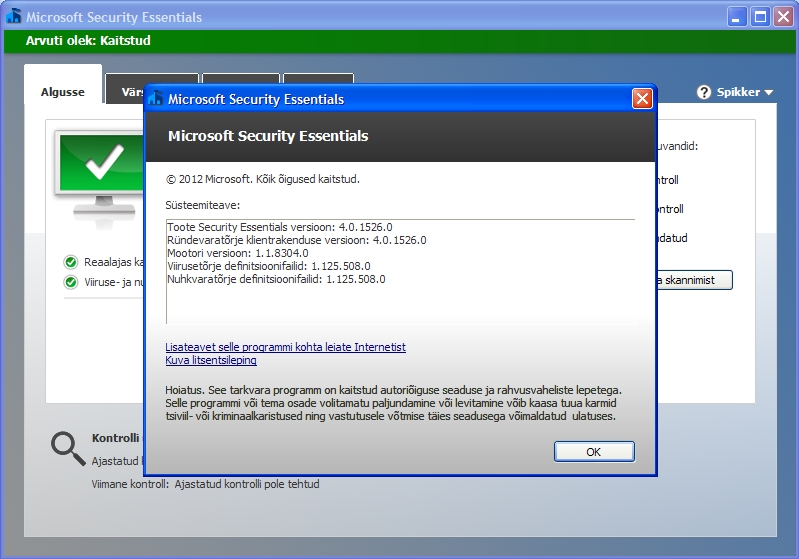
Task: Click OK in the about dialog
Action: pos(594,452)
